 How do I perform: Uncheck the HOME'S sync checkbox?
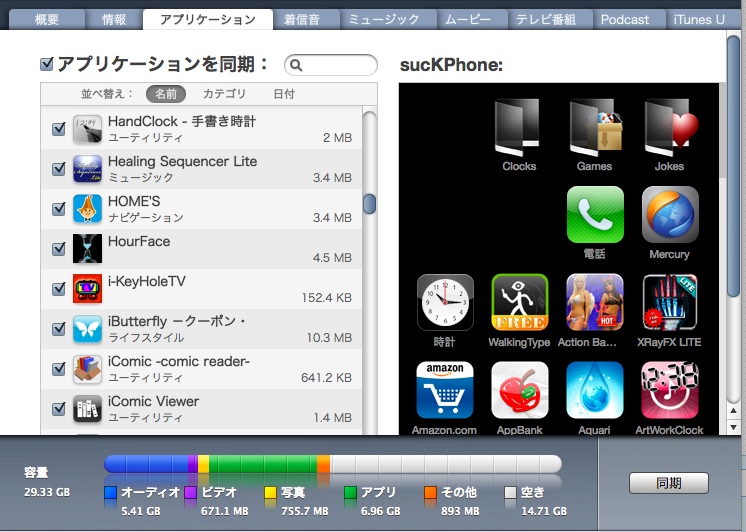(59, 208)
